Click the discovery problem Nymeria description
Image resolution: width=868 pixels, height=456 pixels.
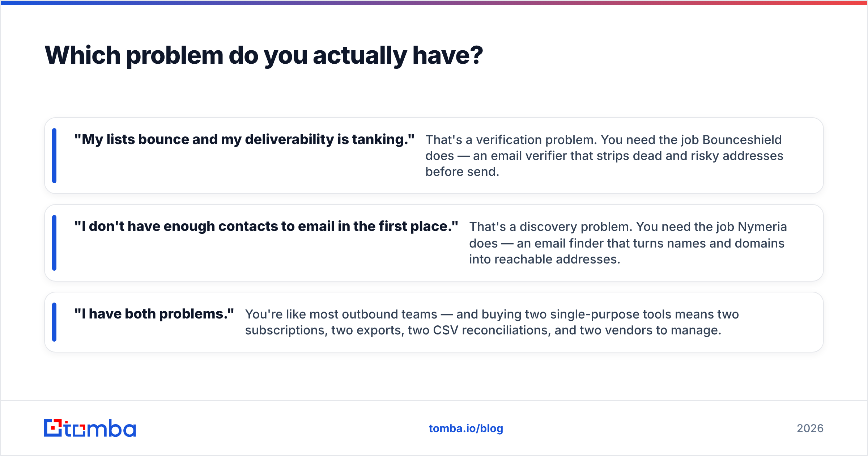point(628,243)
